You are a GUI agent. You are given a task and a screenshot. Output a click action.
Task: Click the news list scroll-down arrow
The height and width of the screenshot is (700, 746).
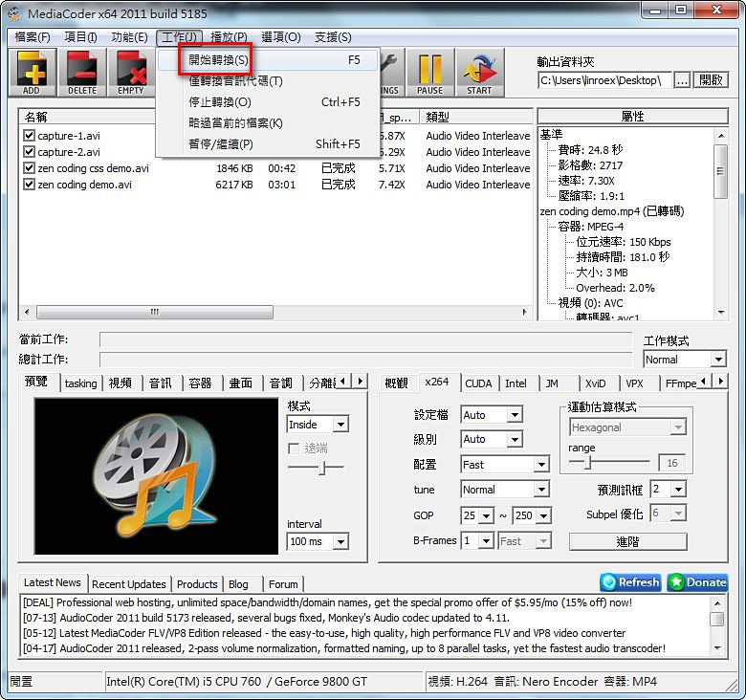coord(717,648)
